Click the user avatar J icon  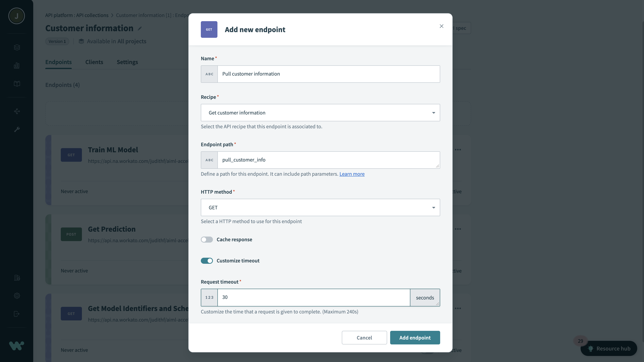pos(16,16)
